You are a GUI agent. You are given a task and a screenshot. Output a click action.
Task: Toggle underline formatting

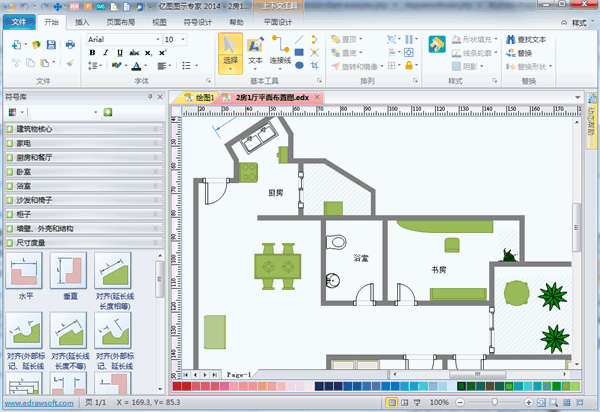click(120, 53)
